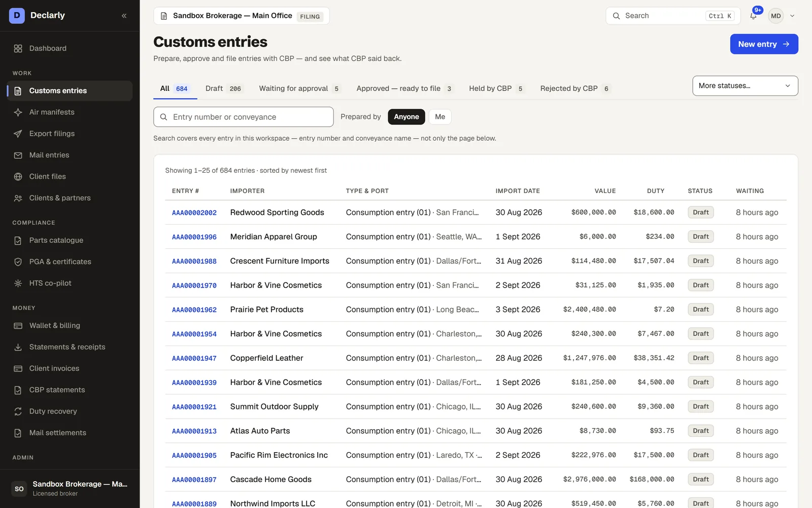Screen dimensions: 812x508
Task: Click duty $17,507.04 cell
Action: coord(654,261)
